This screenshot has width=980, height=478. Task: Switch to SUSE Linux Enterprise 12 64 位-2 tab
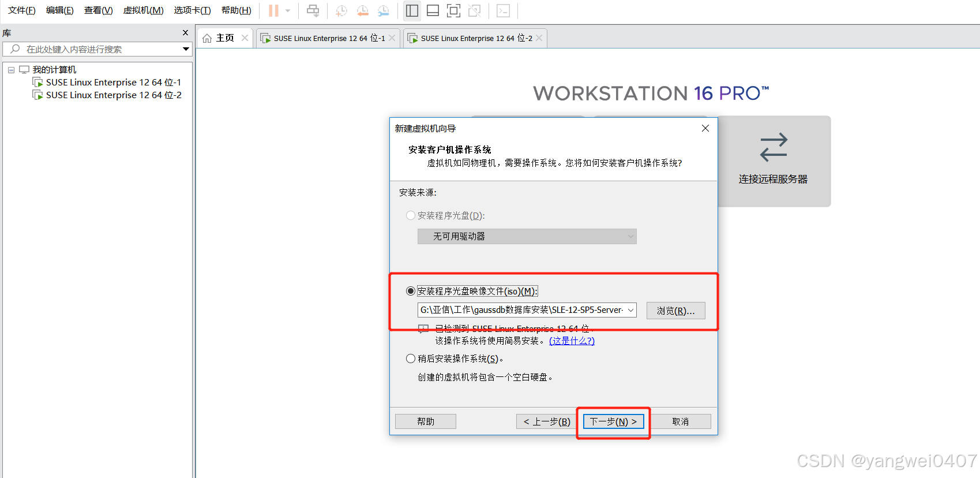click(476, 38)
